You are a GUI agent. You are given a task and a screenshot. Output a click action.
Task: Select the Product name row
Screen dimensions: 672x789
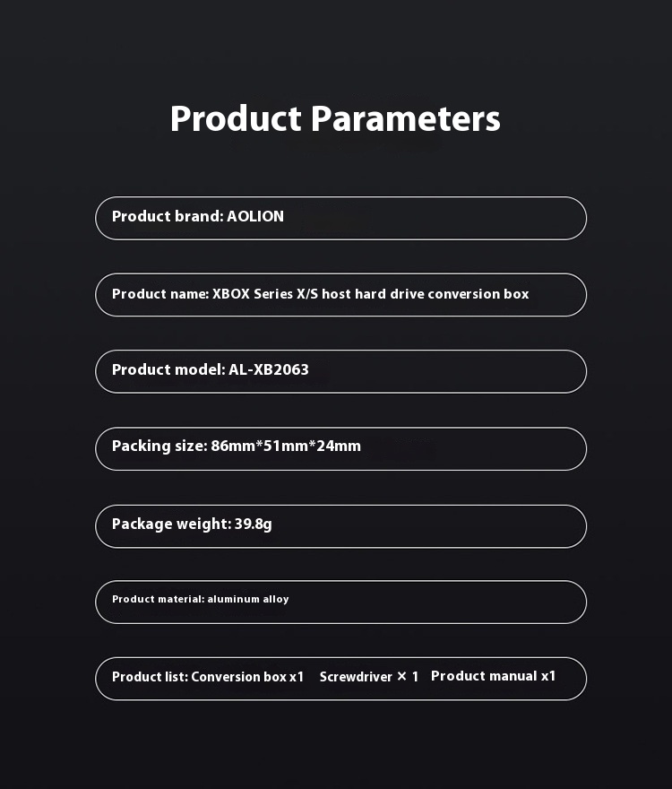[340, 294]
